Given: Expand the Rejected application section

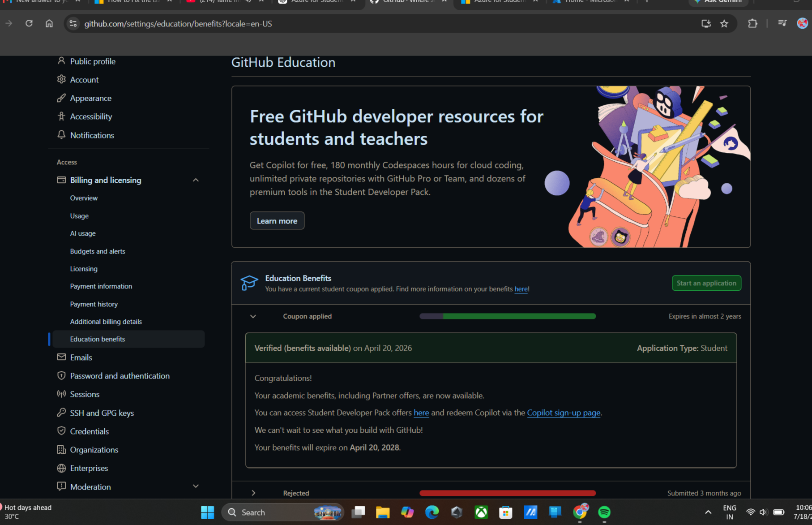Looking at the screenshot, I should point(253,493).
